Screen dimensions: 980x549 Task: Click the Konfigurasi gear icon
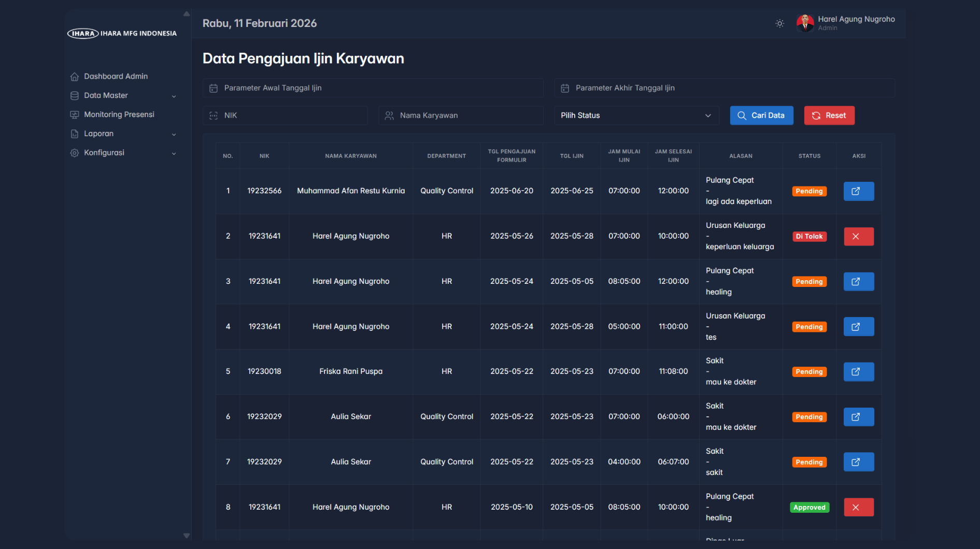coord(75,153)
